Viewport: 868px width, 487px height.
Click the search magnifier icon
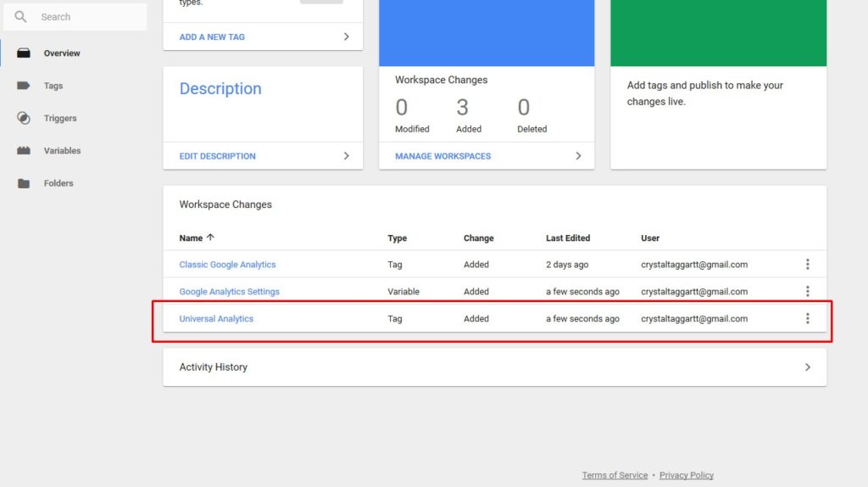click(20, 17)
